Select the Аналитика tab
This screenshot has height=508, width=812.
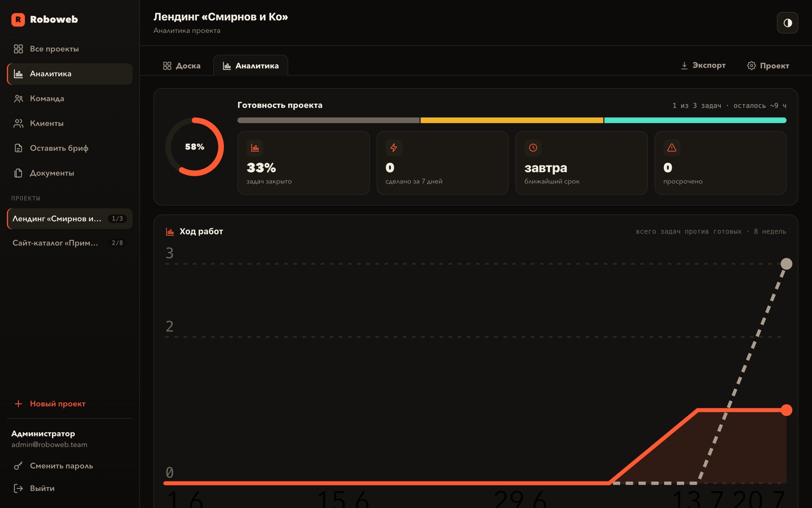(x=251, y=66)
